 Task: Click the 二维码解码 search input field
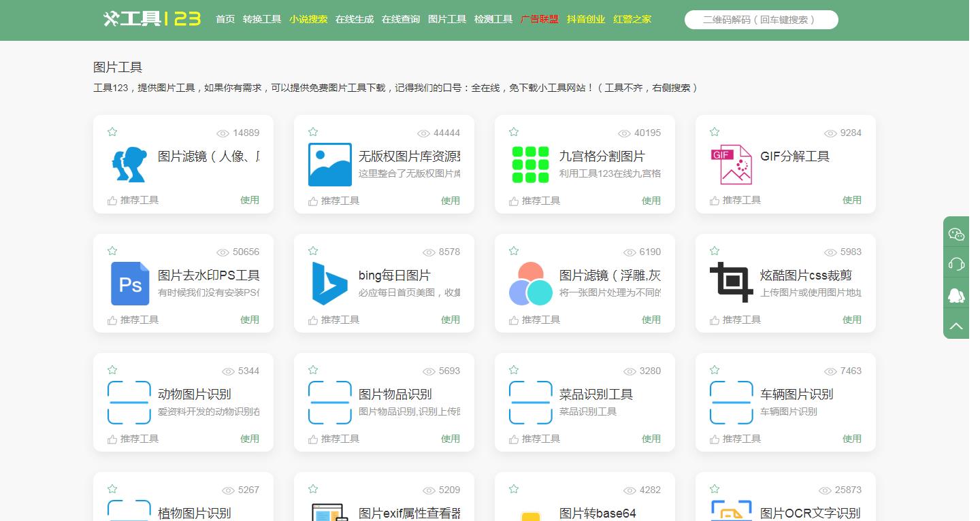point(760,19)
